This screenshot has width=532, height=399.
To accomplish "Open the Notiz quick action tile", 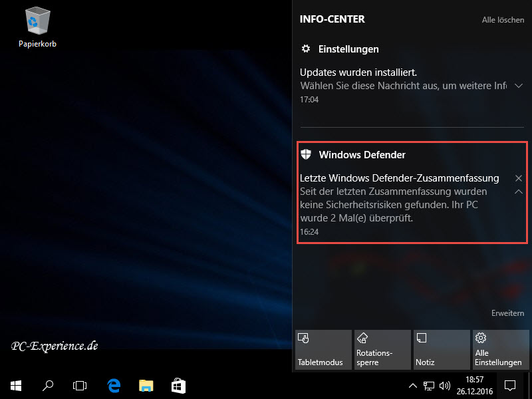I will [x=440, y=350].
